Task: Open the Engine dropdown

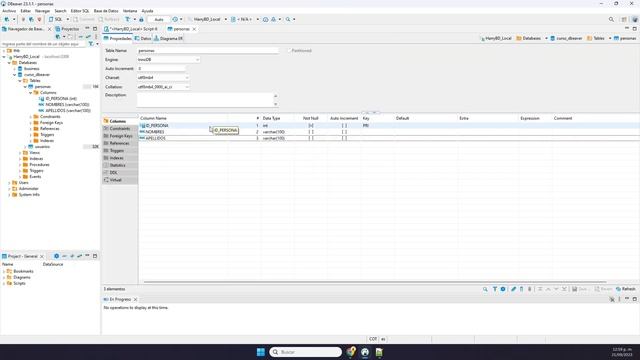Action: point(168,60)
